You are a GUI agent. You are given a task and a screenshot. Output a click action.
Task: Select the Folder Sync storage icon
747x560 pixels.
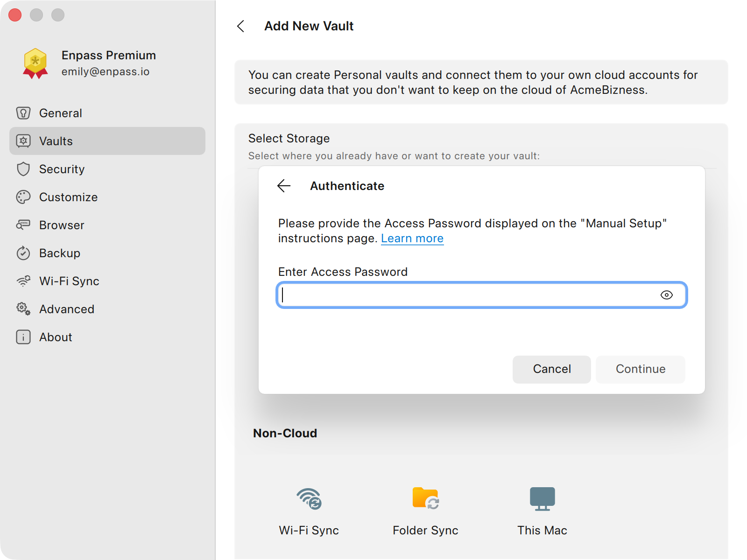point(426,498)
